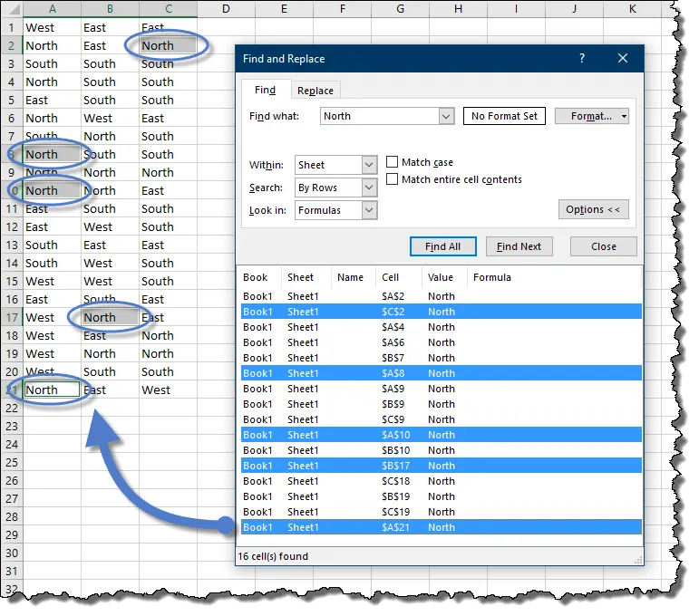Select result row $C$9
The width and height of the screenshot is (699, 616).
[441, 419]
